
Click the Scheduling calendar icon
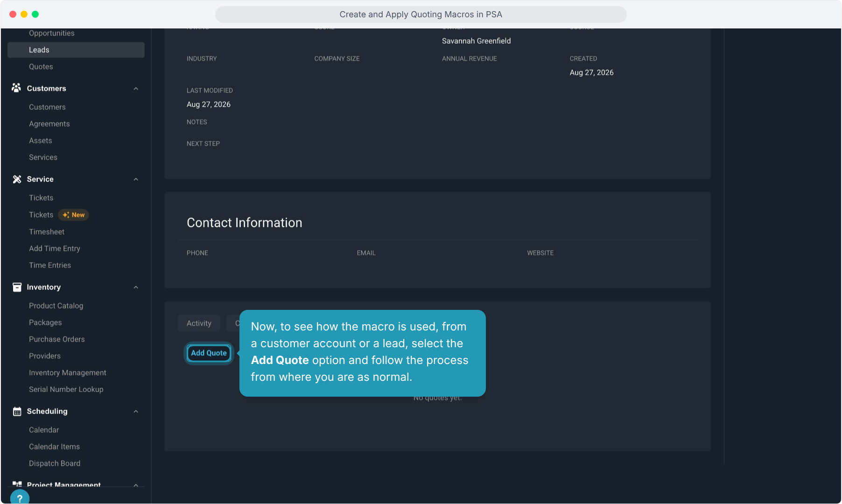[x=17, y=411]
